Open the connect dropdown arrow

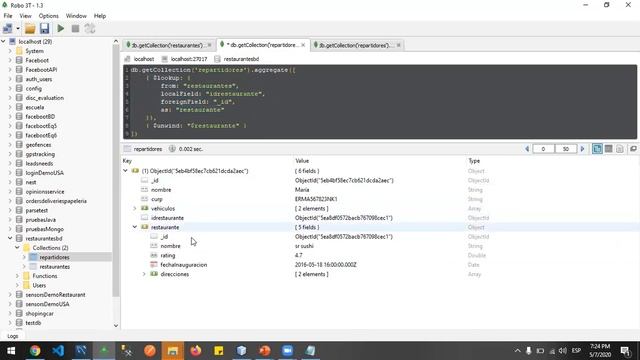point(18,29)
